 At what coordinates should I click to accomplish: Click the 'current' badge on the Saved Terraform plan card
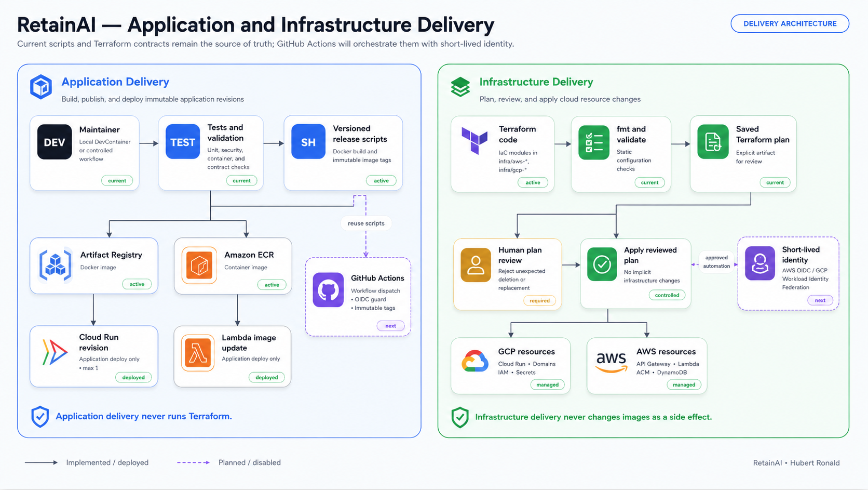(x=775, y=182)
